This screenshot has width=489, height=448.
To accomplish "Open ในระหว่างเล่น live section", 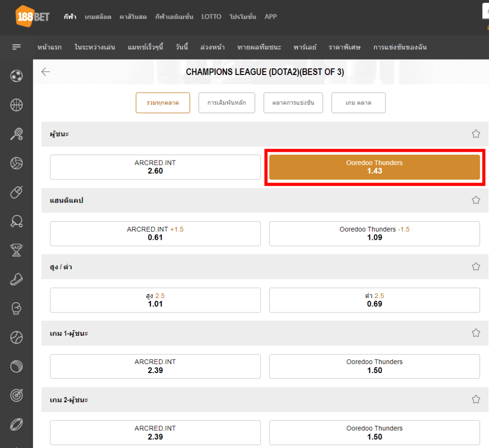I will coord(95,47).
